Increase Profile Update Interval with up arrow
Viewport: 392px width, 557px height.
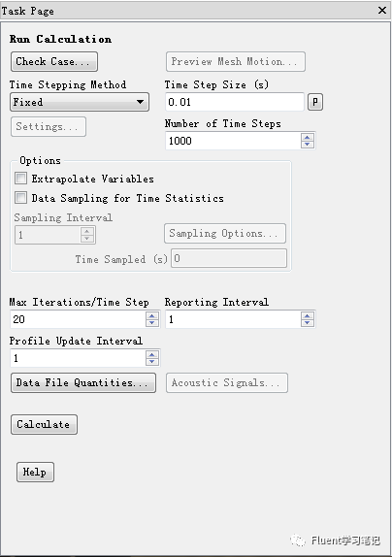(x=152, y=354)
